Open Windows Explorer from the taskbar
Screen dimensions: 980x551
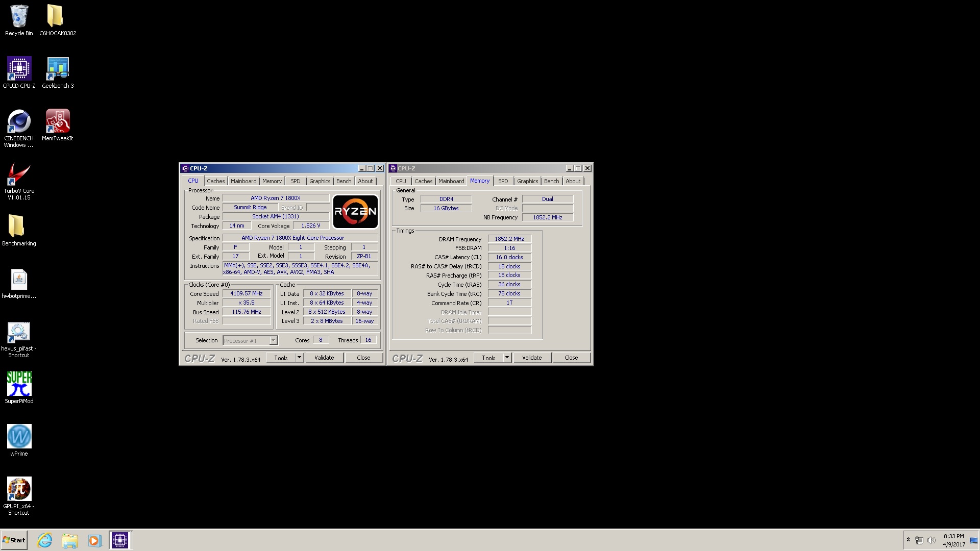pos(70,540)
